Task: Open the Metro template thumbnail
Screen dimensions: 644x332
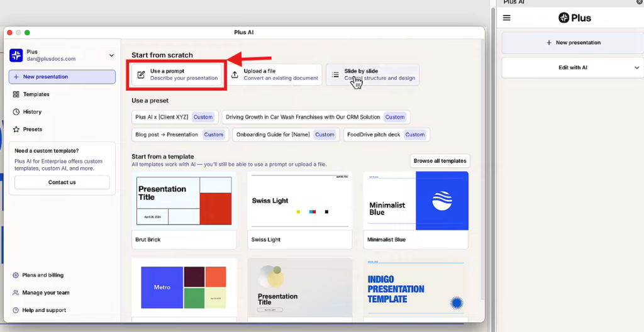Action: 184,287
